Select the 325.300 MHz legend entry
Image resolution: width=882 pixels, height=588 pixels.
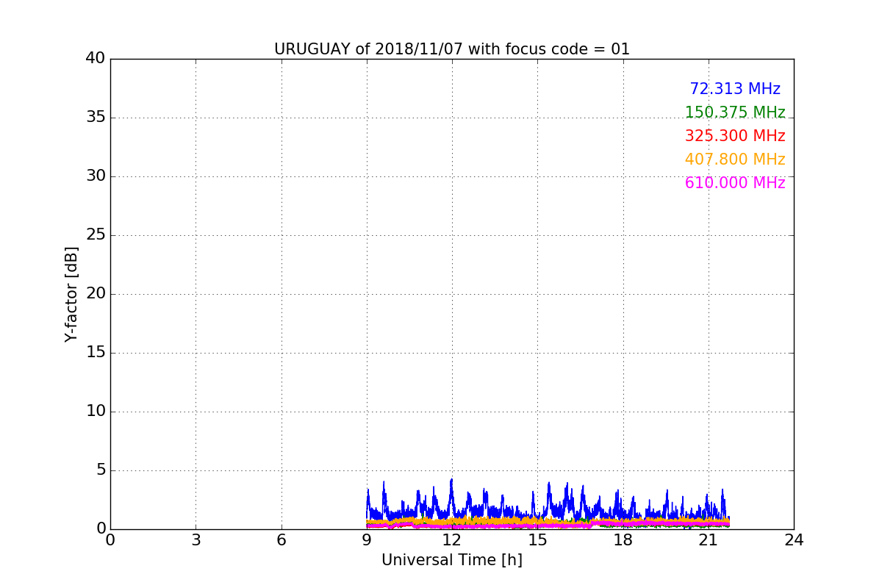[x=735, y=136]
